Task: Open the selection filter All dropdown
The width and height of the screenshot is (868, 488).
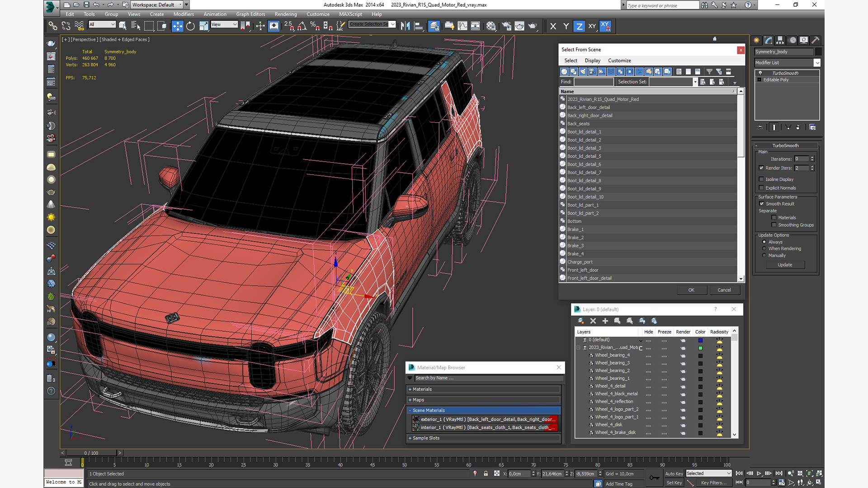Action: tap(102, 24)
